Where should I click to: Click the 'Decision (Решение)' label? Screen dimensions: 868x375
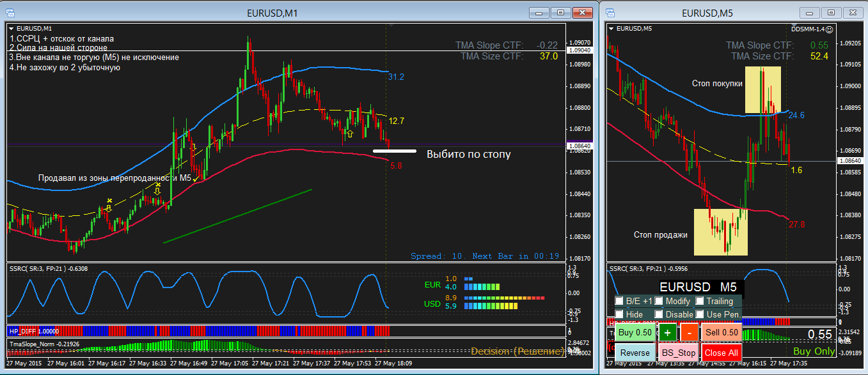[x=518, y=351]
